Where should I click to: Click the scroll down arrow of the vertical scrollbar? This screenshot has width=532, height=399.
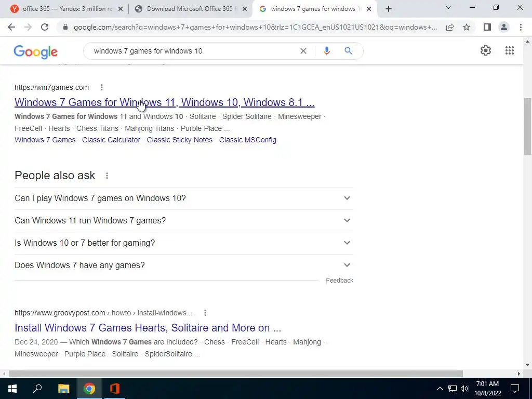[527, 365]
